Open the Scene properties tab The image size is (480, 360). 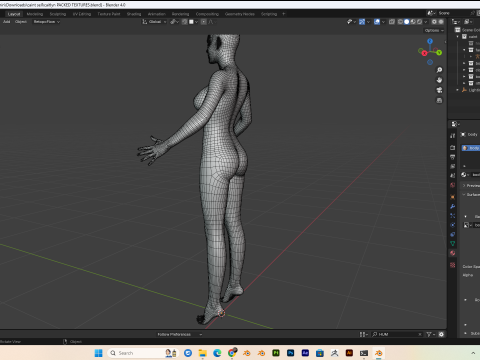coord(453,175)
